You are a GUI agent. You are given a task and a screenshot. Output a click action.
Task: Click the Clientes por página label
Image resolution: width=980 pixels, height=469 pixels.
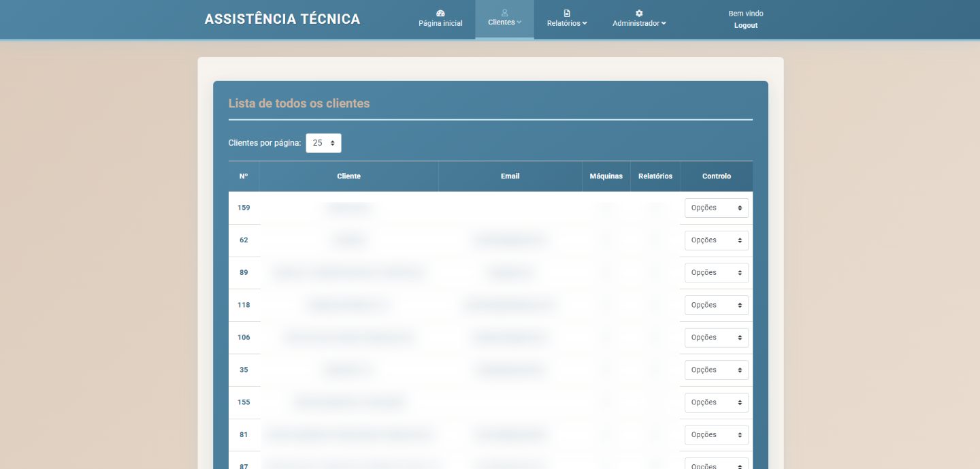click(265, 143)
